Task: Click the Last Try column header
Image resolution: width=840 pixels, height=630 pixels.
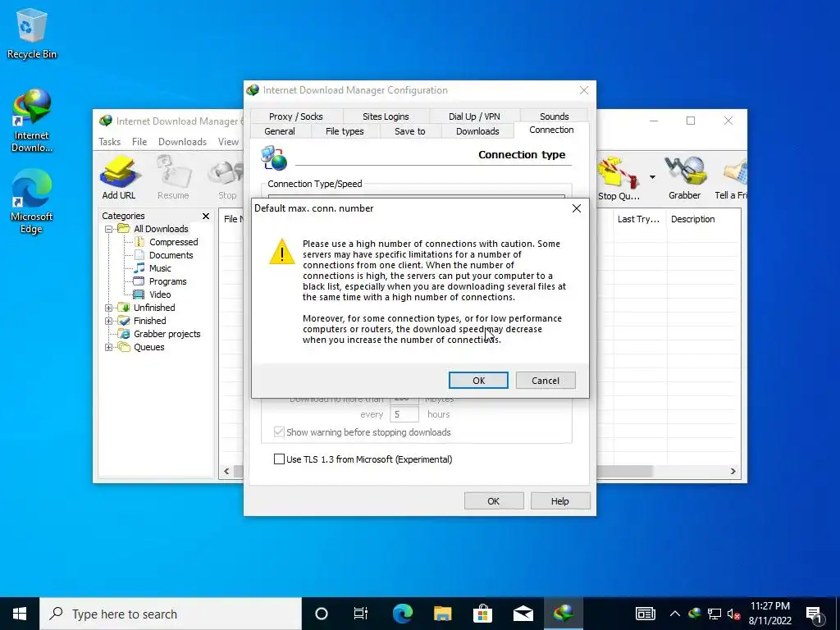Action: coord(638,219)
